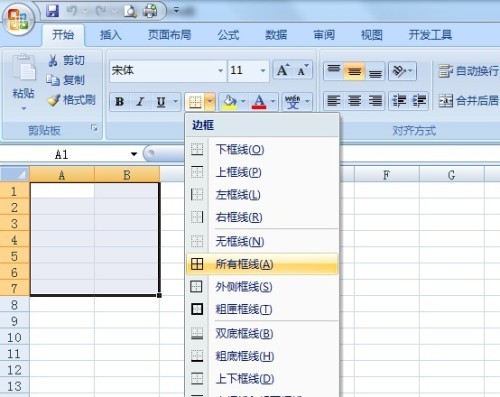The width and height of the screenshot is (500, 397).
Task: Choose 上下框线(D) top and bottom border
Action: (x=262, y=379)
